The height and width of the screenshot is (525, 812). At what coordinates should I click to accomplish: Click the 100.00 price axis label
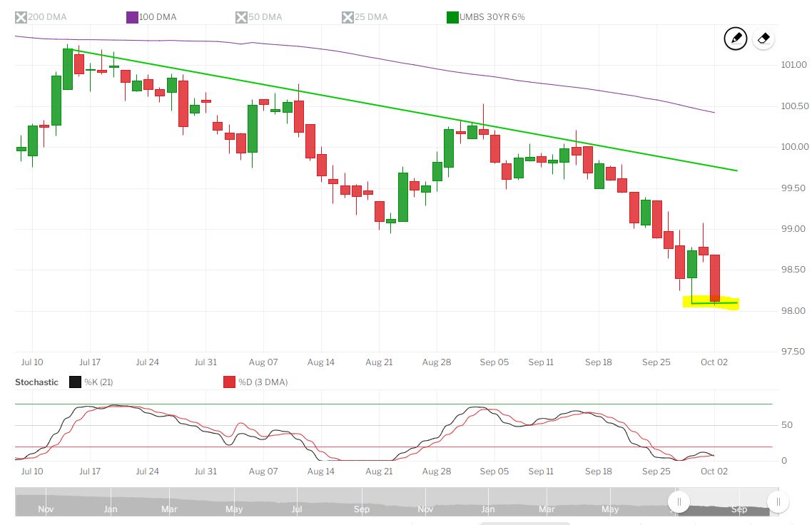point(795,147)
